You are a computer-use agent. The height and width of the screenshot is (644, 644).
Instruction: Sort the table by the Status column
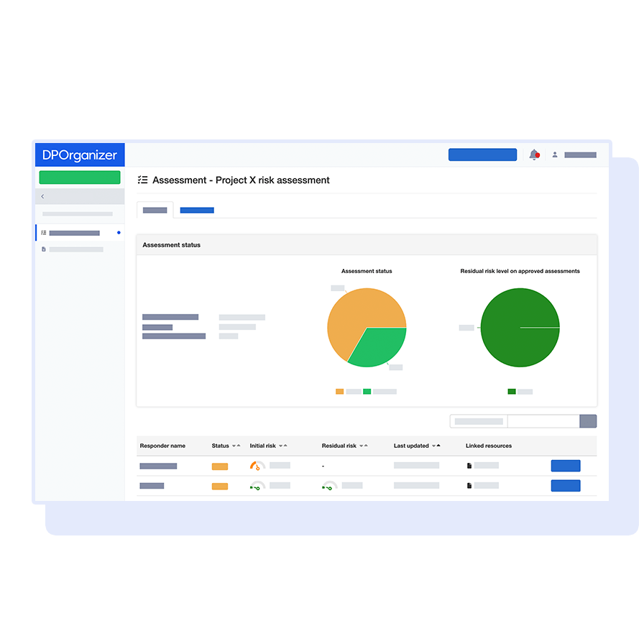click(x=237, y=446)
